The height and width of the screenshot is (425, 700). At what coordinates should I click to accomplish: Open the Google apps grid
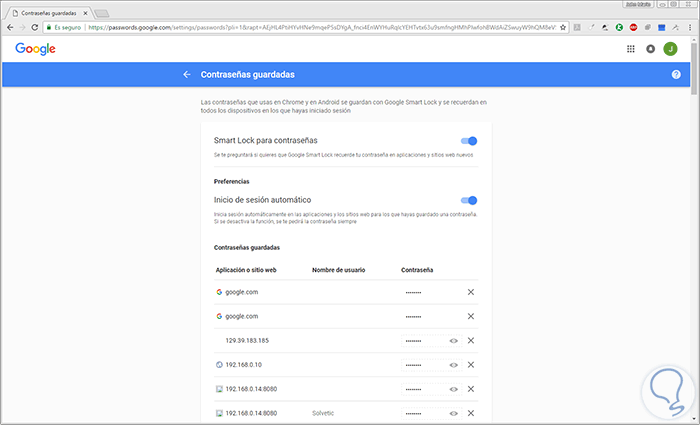630,47
